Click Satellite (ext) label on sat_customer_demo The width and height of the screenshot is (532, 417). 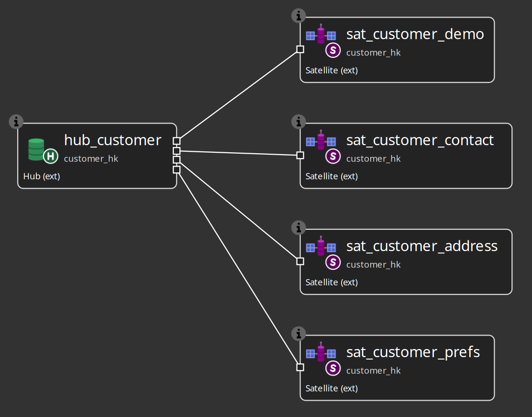coord(332,70)
